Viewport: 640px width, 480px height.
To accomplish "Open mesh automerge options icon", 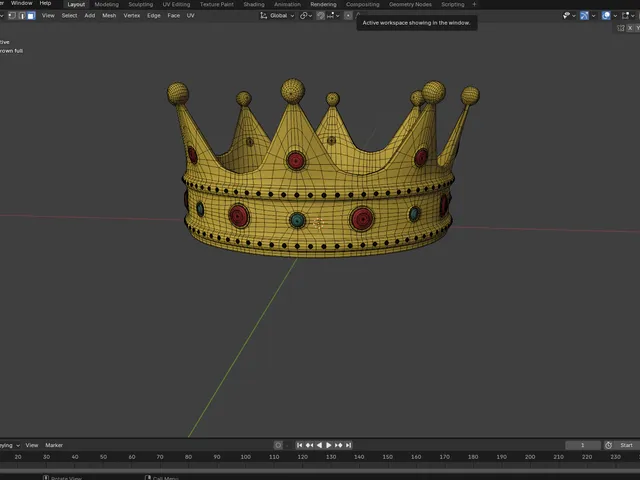I will click(x=621, y=28).
